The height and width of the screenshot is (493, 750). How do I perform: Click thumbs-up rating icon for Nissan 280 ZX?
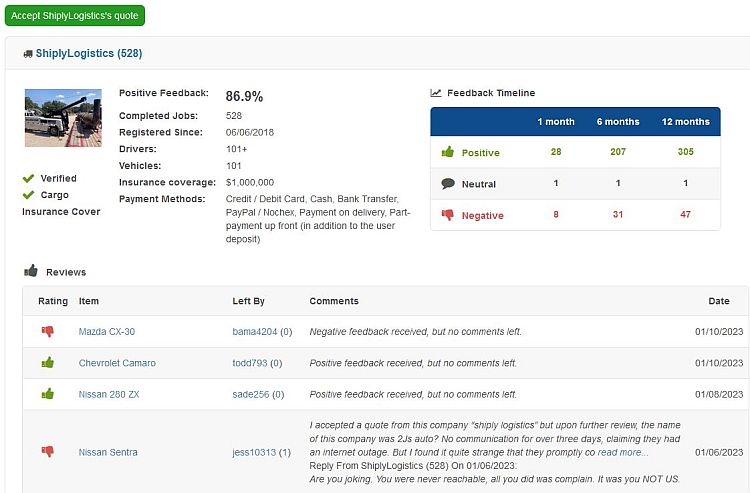[x=47, y=394]
